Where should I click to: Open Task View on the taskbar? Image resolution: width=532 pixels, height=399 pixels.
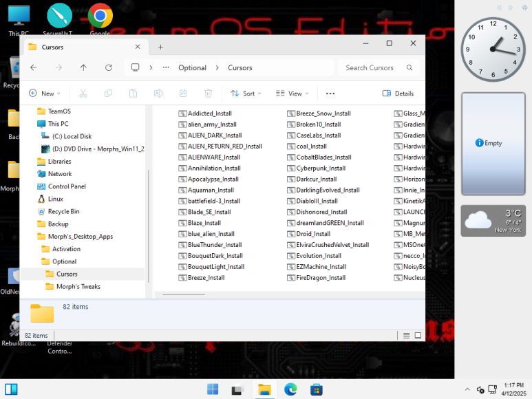tap(238, 389)
